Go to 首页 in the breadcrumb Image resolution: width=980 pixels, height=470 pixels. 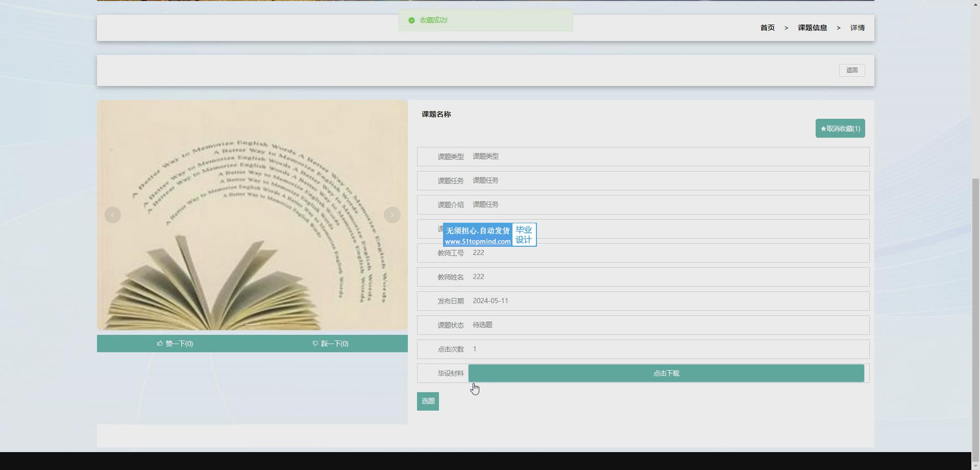point(767,28)
